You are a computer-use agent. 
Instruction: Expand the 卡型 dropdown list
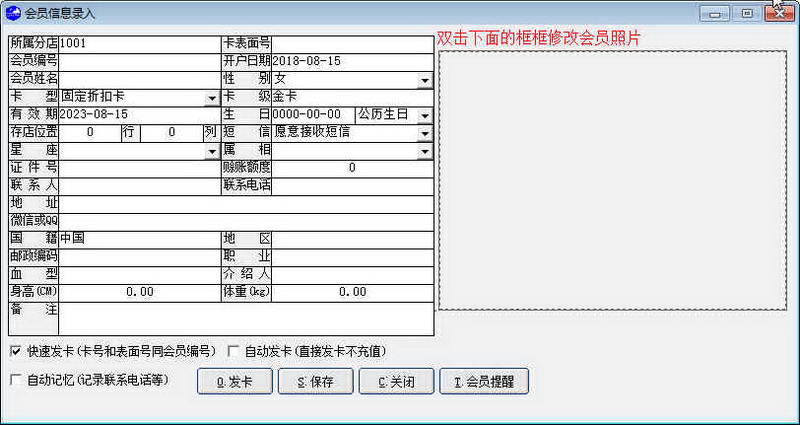click(x=212, y=98)
